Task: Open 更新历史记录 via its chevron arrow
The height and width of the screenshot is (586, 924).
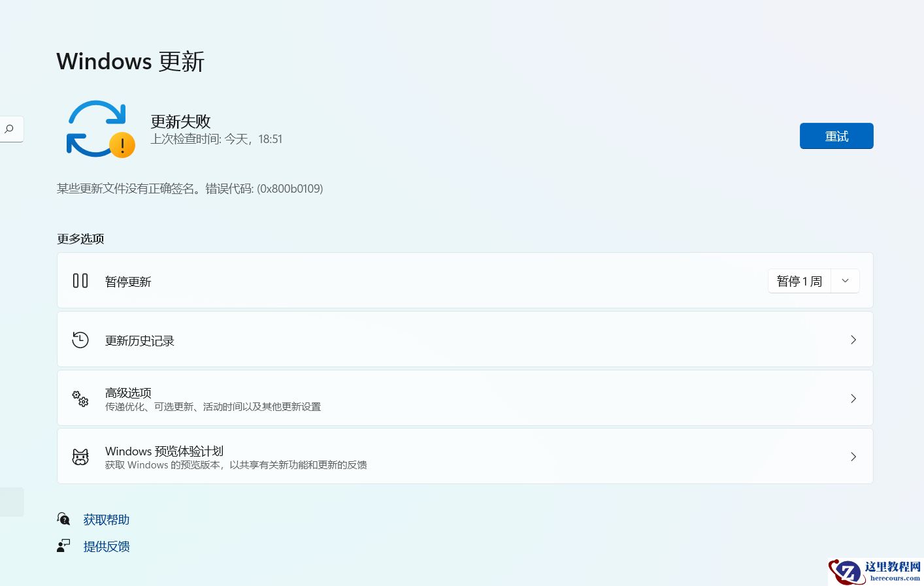Action: (853, 340)
